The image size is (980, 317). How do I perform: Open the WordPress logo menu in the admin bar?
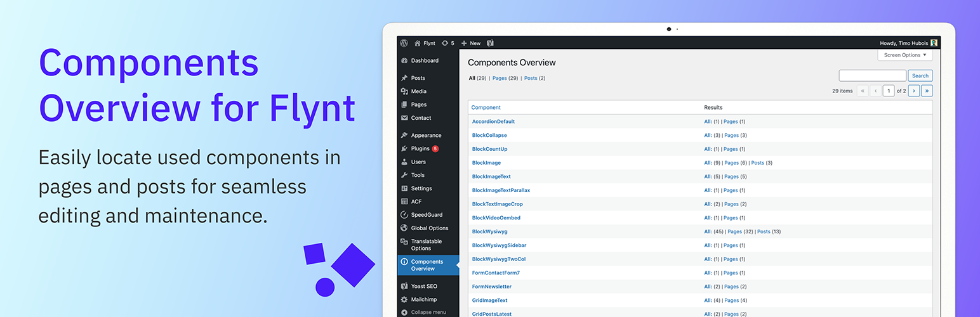404,43
